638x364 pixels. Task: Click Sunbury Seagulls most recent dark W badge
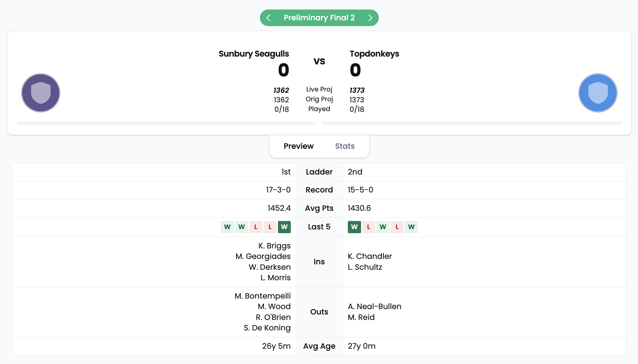point(284,227)
